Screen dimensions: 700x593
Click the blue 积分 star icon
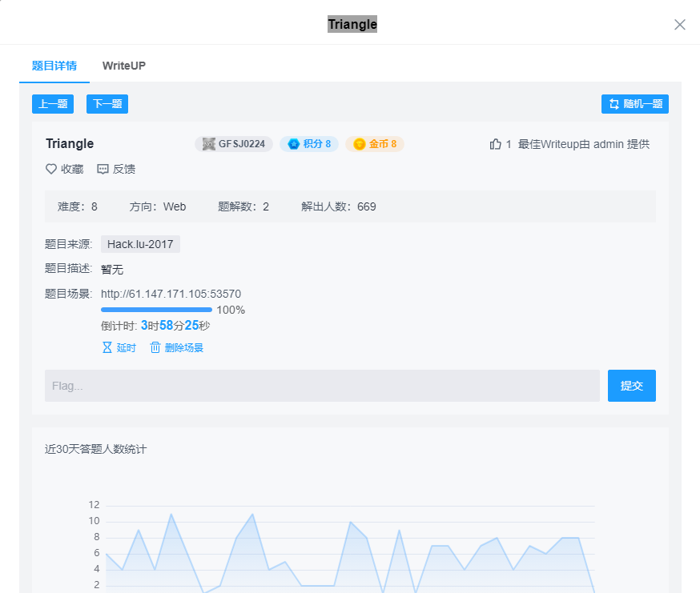[293, 144]
